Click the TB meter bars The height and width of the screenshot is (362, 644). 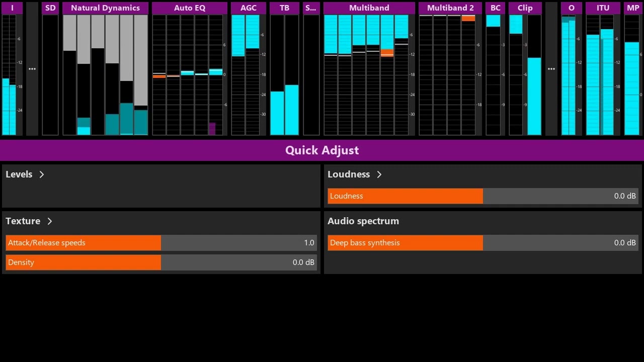point(284,75)
